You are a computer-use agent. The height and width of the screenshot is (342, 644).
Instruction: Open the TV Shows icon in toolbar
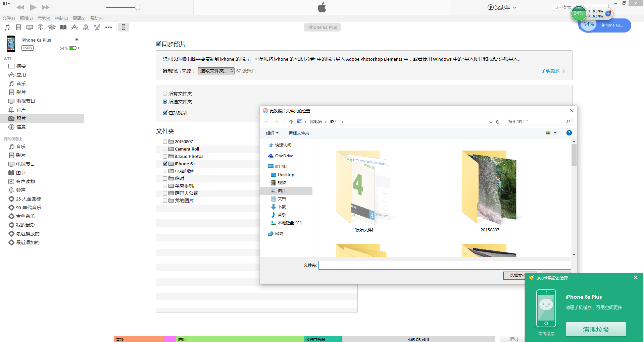tap(30, 27)
